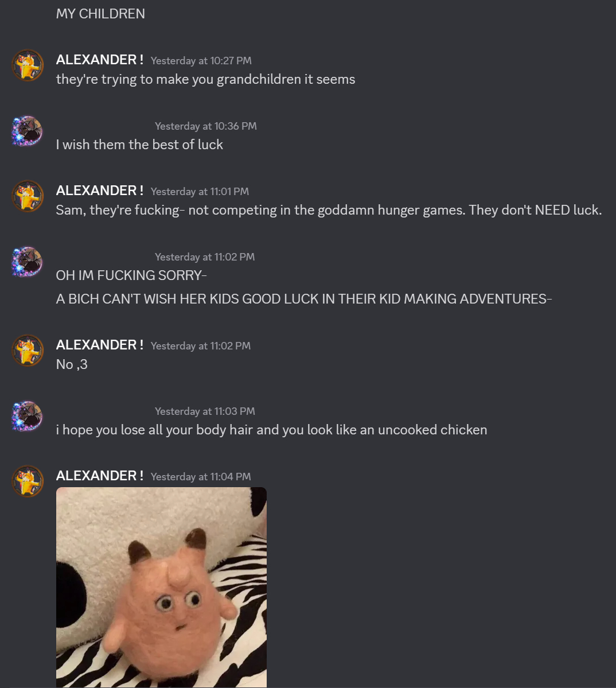
Task: Click the purple avatar beside OH IM FUCKING SORRY
Action: click(x=27, y=262)
